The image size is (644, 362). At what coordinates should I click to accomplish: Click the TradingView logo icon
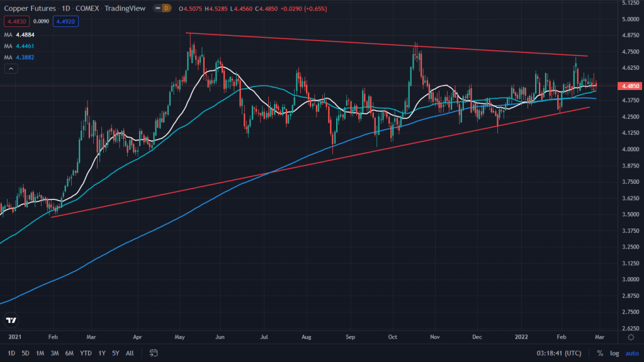11,320
